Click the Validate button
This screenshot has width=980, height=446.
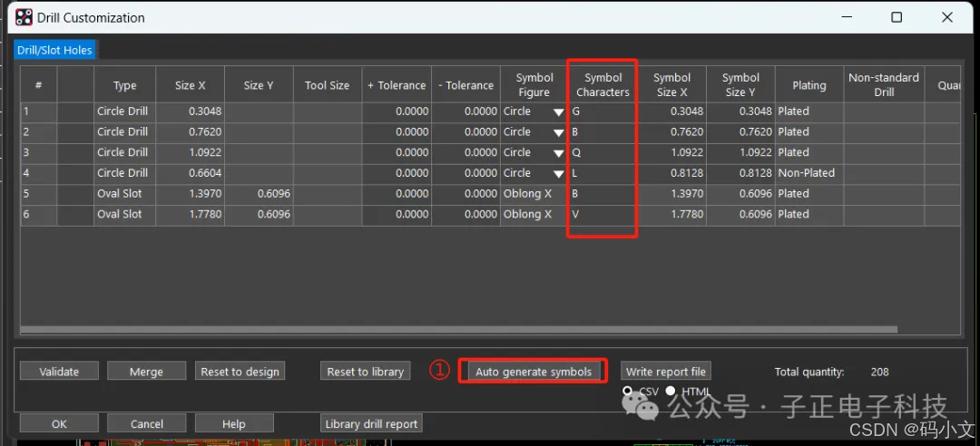coord(59,371)
